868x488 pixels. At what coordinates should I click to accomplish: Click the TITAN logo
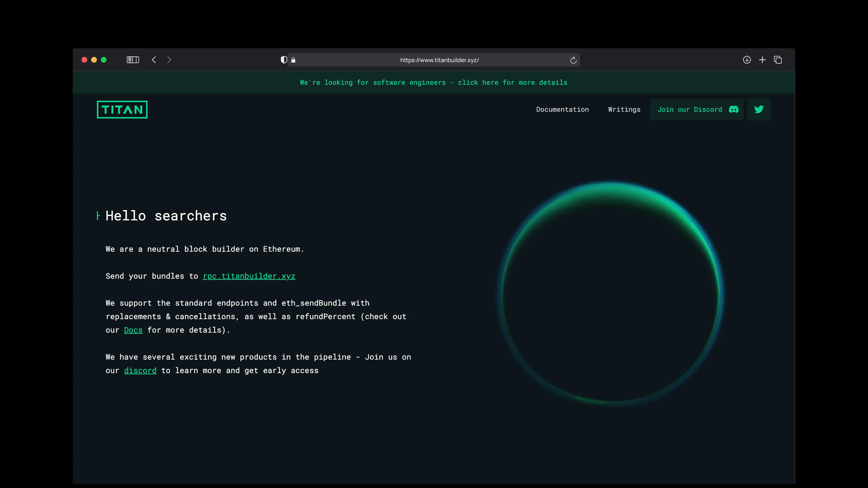[x=122, y=109]
